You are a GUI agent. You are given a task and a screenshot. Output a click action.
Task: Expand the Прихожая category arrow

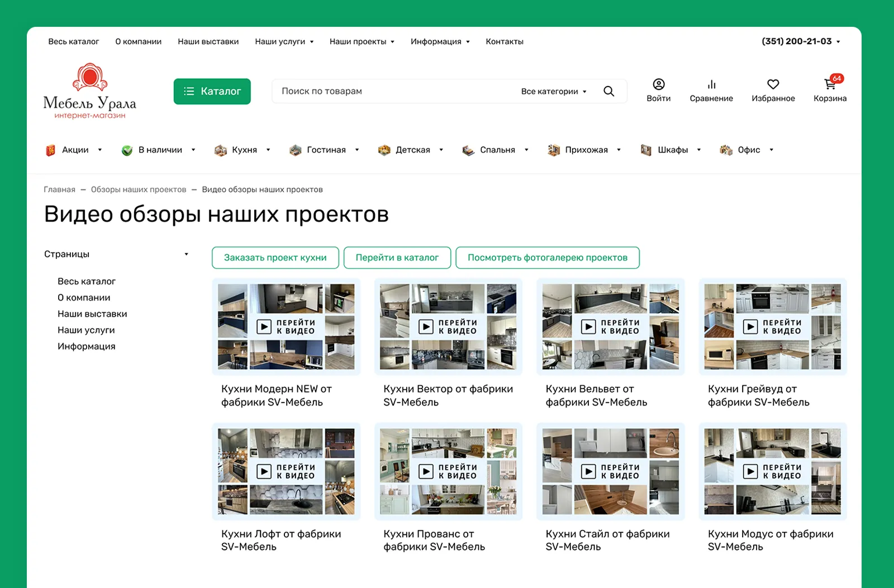click(x=619, y=150)
